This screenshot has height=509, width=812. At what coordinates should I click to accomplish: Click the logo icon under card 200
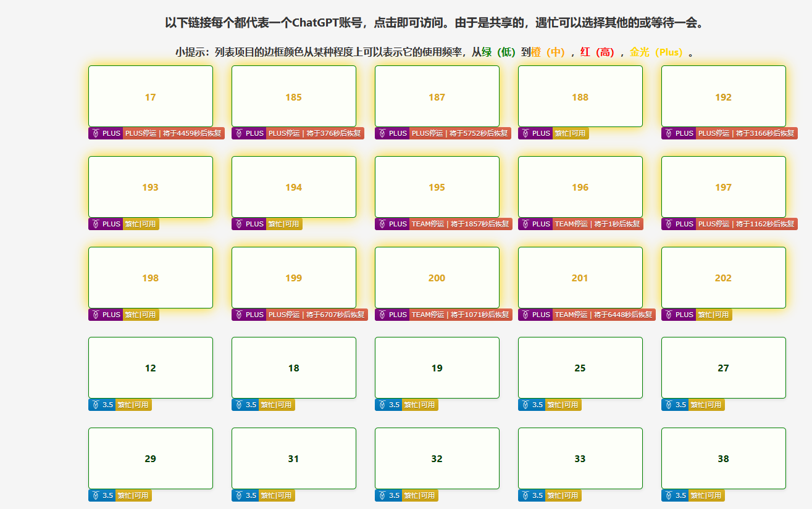click(382, 315)
